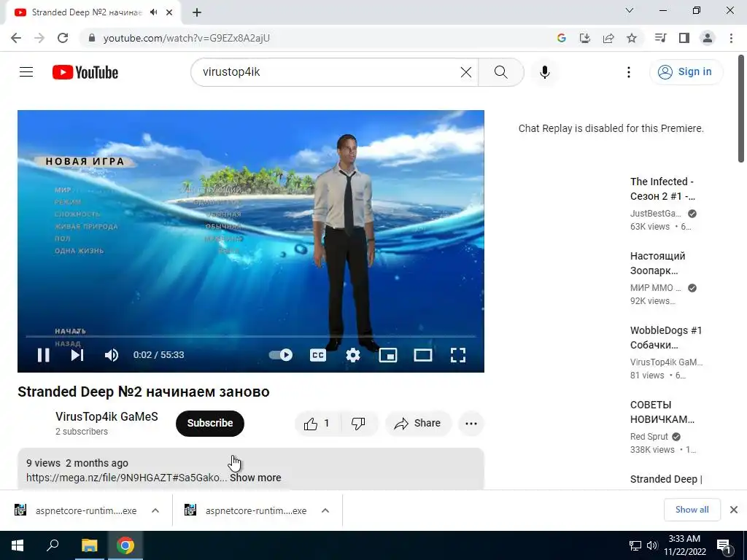Image resolution: width=747 pixels, height=560 pixels.
Task: Open WobbleDogs #1 Собачки video
Action: coord(666,338)
